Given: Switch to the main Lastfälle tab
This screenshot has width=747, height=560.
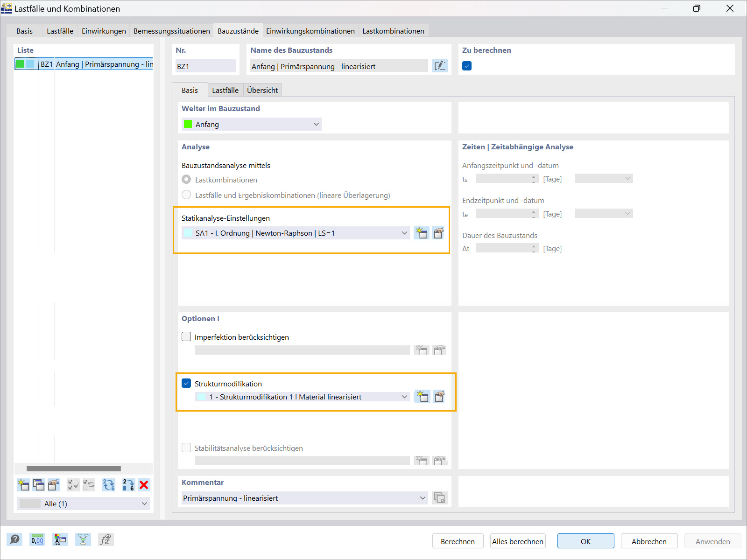Looking at the screenshot, I should coord(60,31).
